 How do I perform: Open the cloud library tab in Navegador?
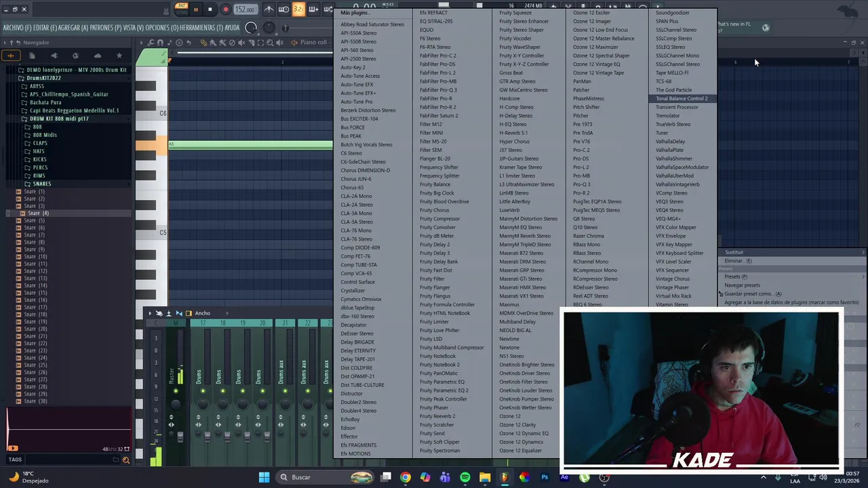point(97,56)
